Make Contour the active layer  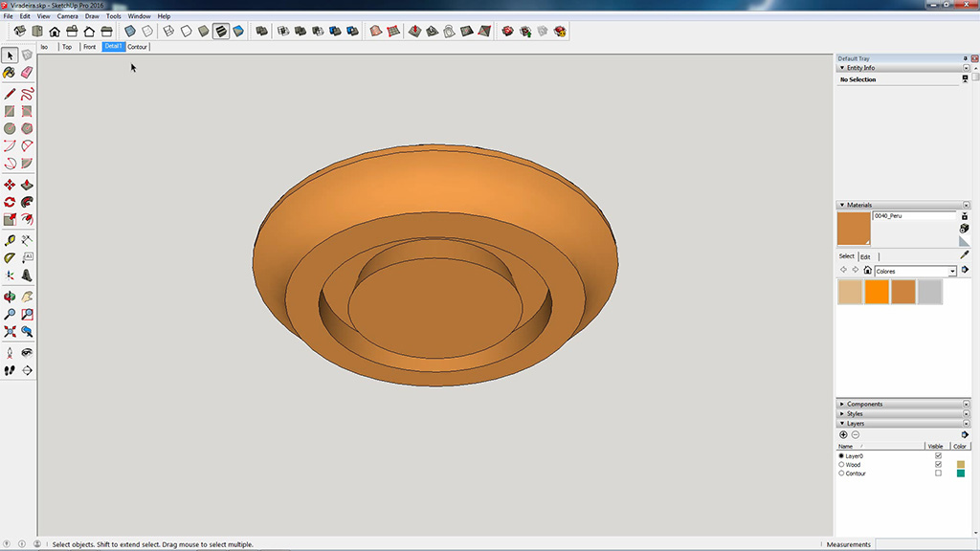[841, 474]
